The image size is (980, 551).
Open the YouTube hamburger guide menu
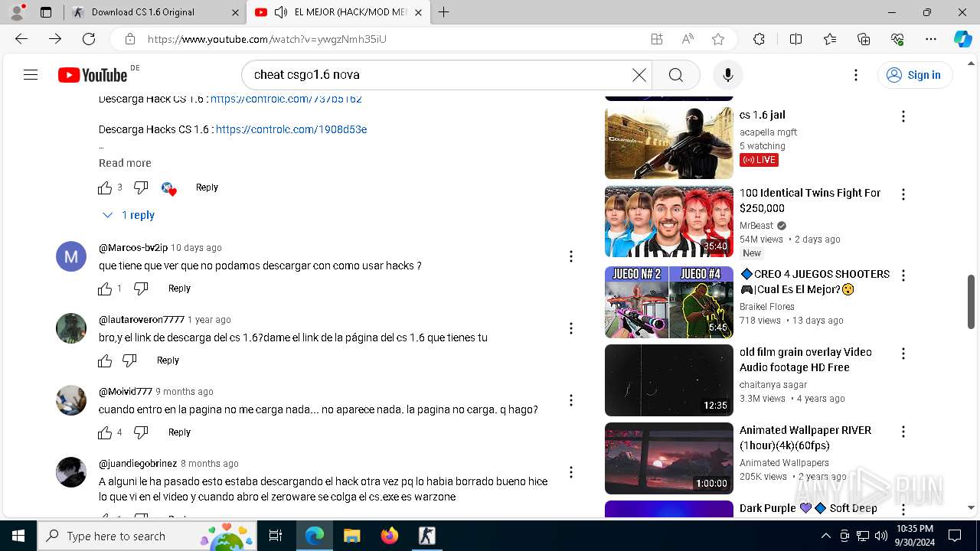(31, 75)
